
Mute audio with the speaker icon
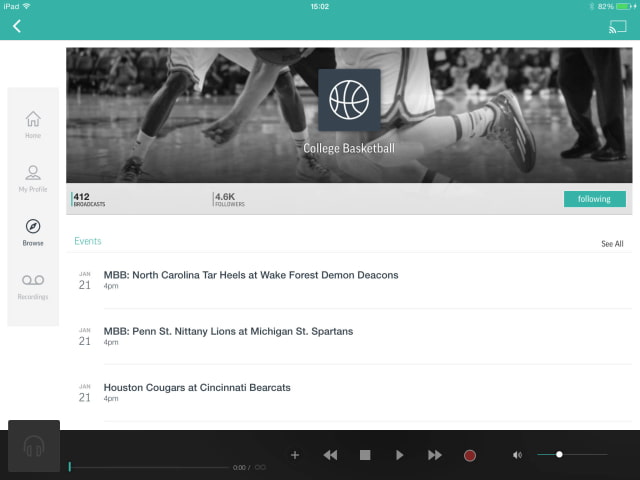[x=517, y=455]
